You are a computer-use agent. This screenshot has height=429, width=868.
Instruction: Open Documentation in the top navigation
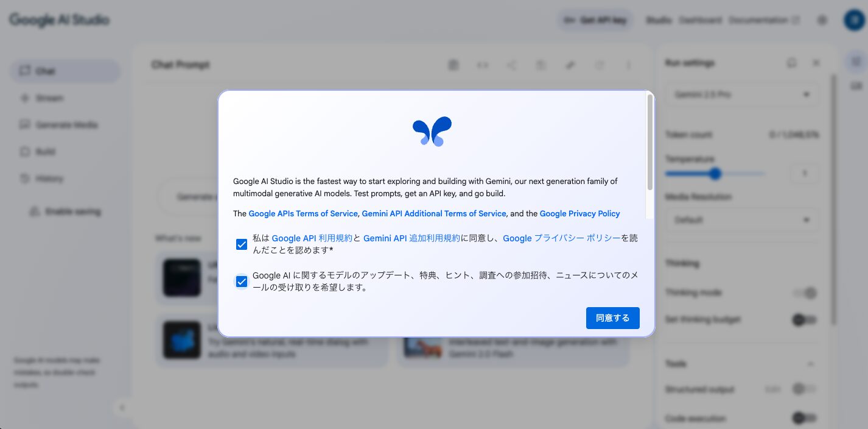click(764, 20)
